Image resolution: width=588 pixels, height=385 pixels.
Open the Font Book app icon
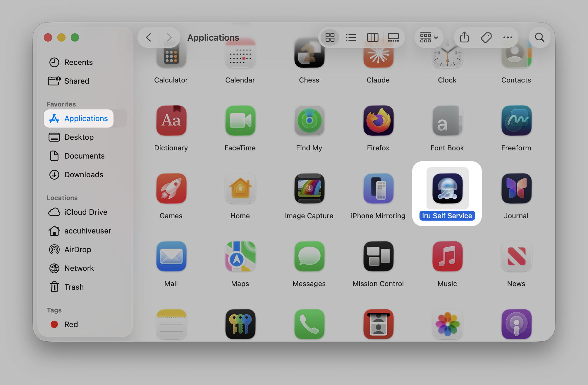point(447,121)
